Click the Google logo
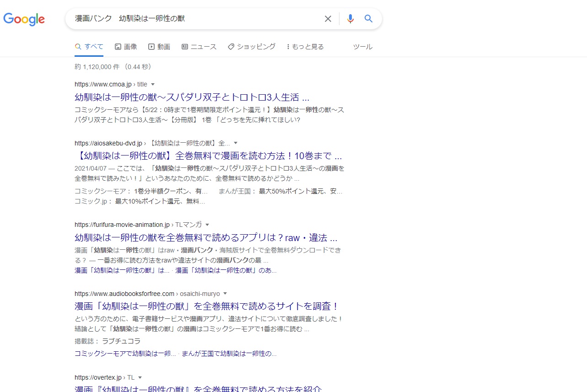587x392 pixels. point(24,19)
